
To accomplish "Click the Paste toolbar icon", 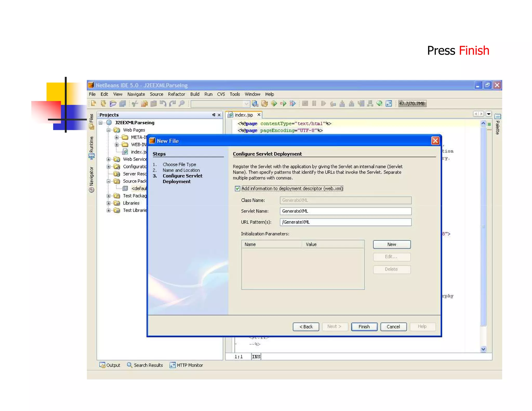I will [x=154, y=103].
